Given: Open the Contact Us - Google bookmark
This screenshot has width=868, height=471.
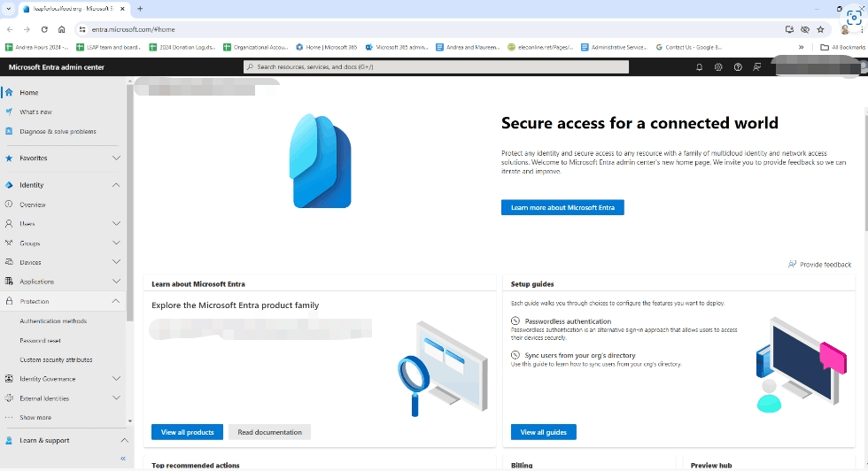Looking at the screenshot, I should 689,47.
